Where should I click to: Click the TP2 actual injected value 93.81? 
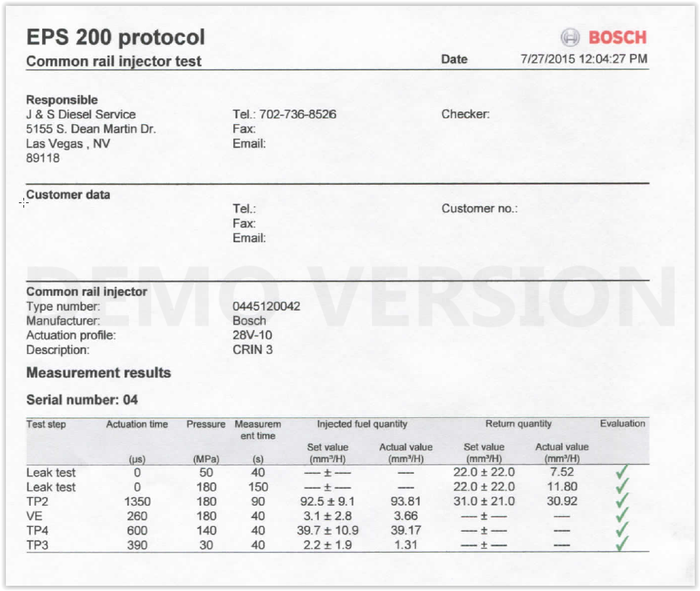[406, 501]
